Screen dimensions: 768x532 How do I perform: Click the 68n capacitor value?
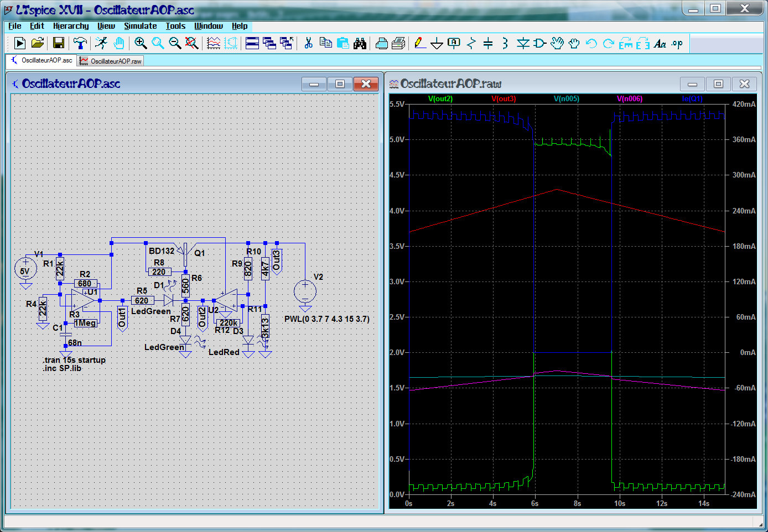pyautogui.click(x=75, y=343)
